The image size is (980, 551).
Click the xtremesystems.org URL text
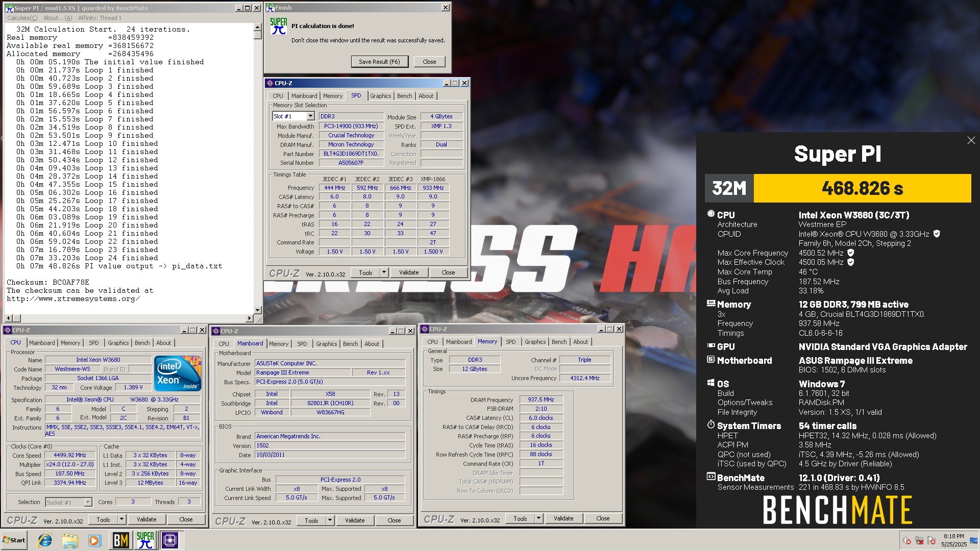[x=73, y=298]
